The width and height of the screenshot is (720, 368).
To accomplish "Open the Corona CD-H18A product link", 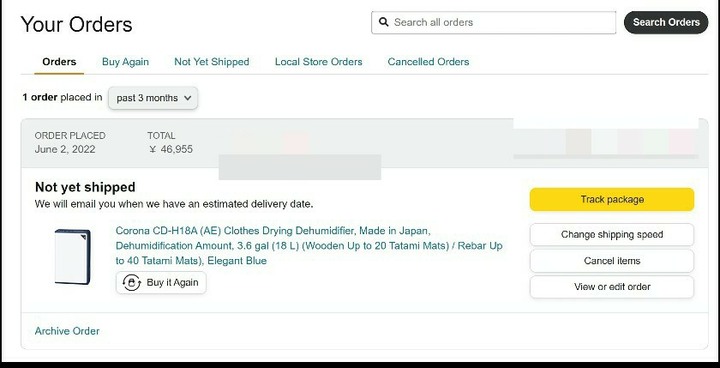I will [x=309, y=245].
